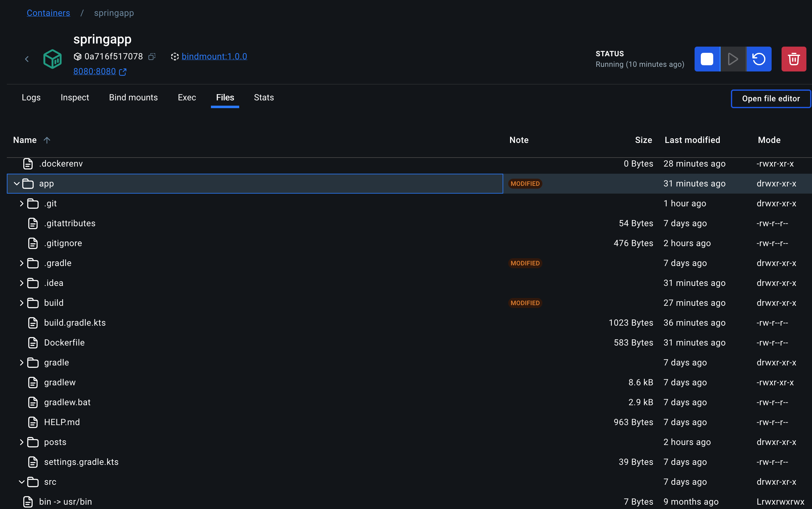
Task: Open the bindmount:1.0.0 image link
Action: (214, 57)
